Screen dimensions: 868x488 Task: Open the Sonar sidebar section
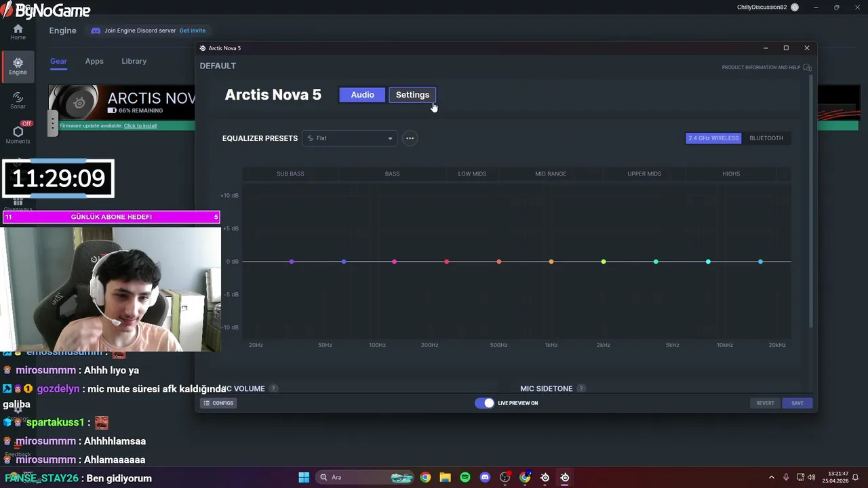[x=18, y=100]
